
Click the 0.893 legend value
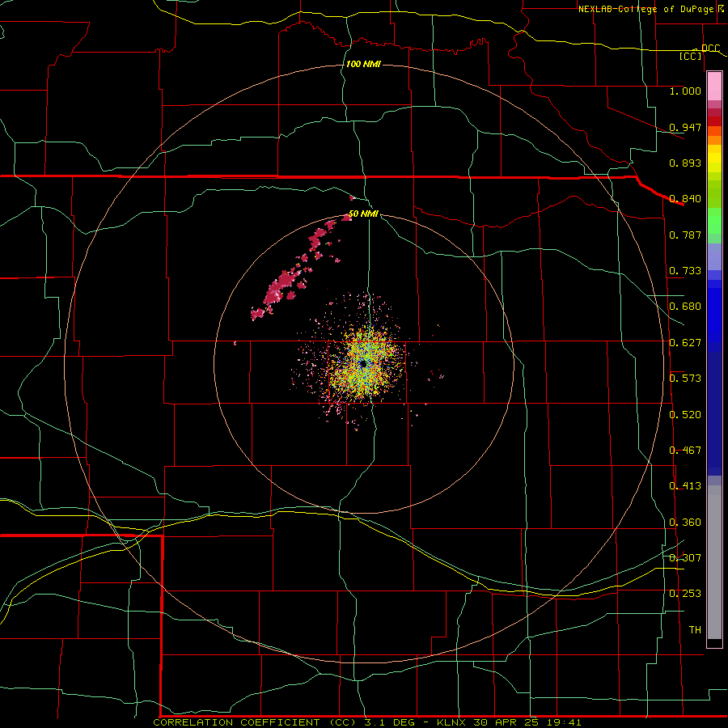coord(685,163)
